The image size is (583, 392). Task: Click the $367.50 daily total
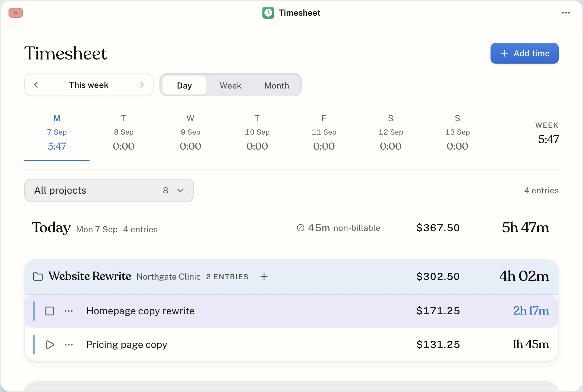438,228
